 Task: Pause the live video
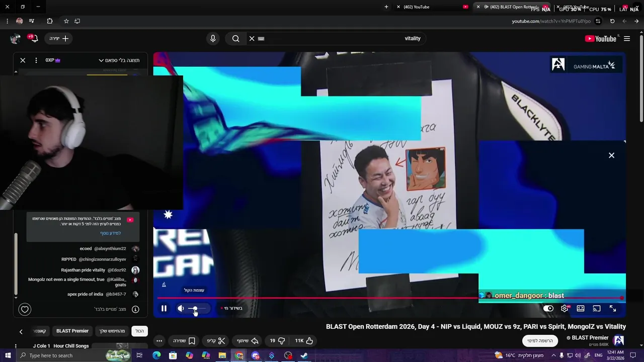click(x=164, y=308)
